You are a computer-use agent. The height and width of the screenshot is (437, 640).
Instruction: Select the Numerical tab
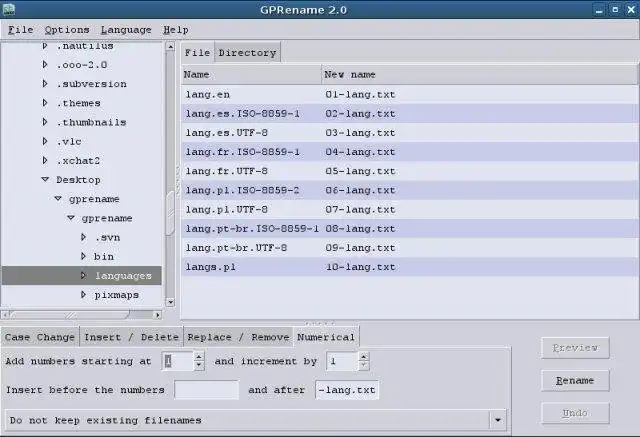click(326, 337)
